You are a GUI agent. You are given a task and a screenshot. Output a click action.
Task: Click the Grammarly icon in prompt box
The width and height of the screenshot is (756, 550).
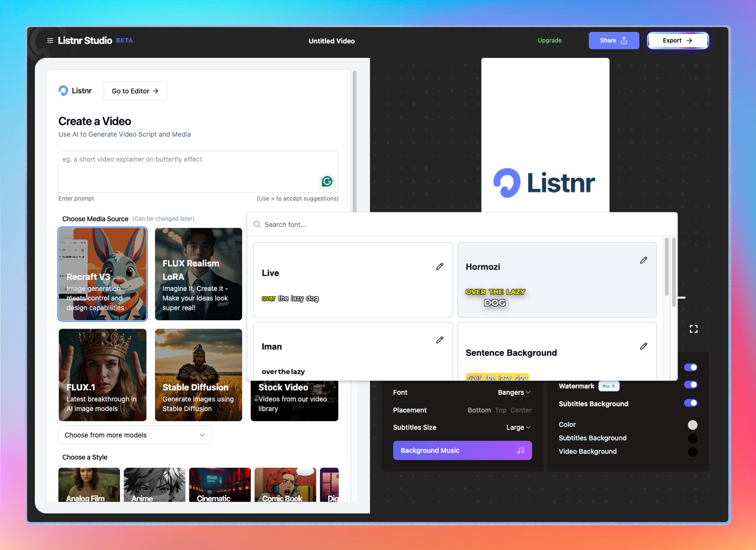[x=327, y=181]
